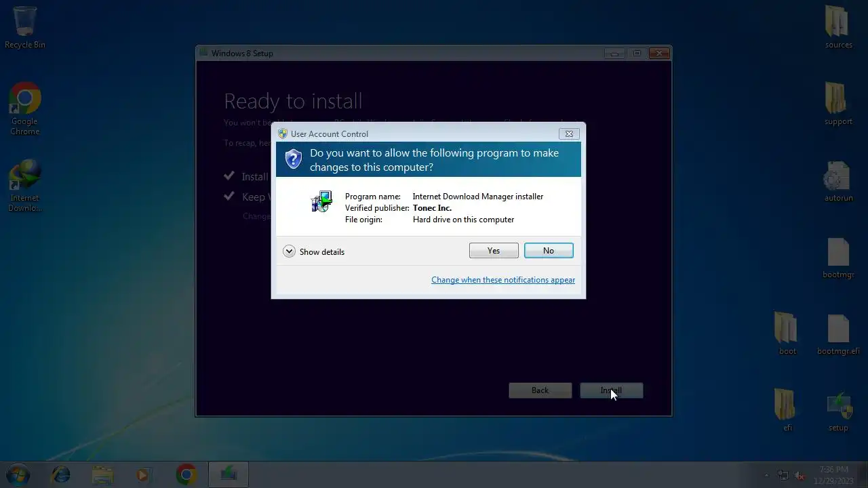Open the boot folder on desktop
The height and width of the screenshot is (488, 868).
click(x=787, y=334)
